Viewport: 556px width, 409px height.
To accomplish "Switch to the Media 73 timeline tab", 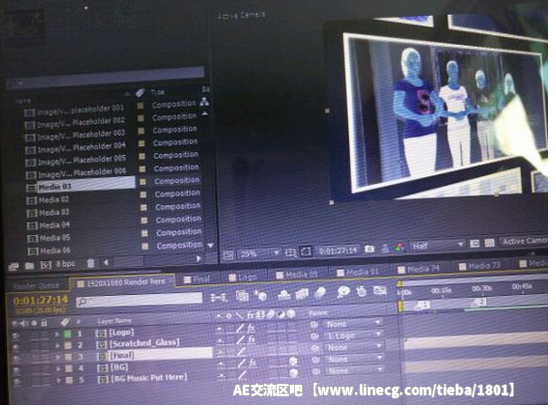I will 479,266.
